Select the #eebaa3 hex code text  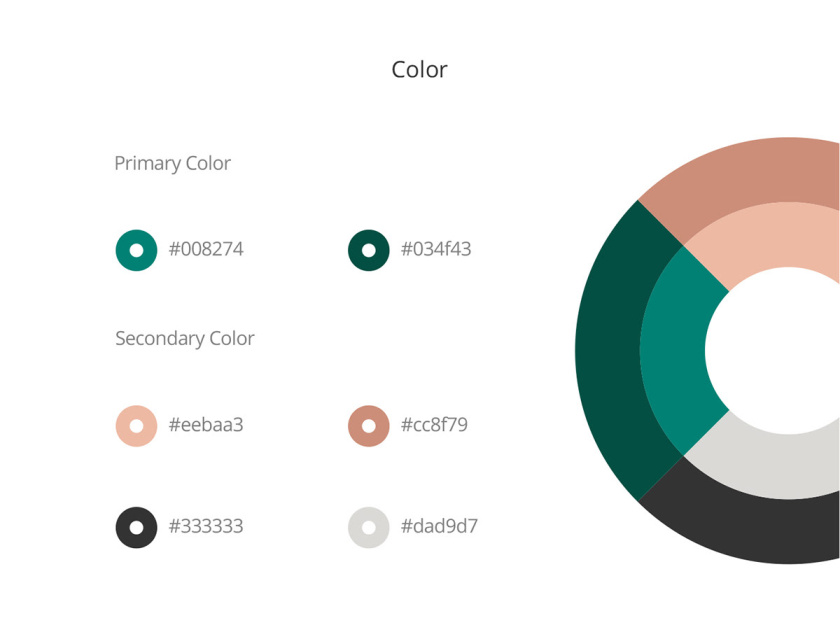pyautogui.click(x=206, y=425)
